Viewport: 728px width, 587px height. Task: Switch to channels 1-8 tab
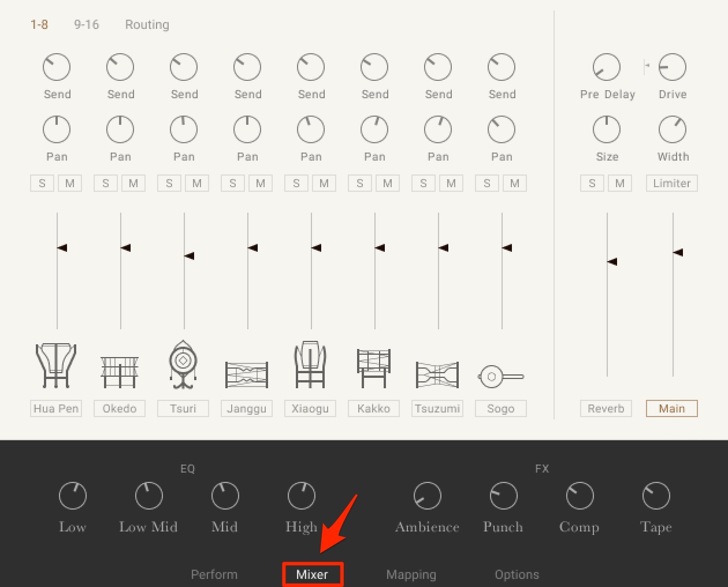coord(39,24)
